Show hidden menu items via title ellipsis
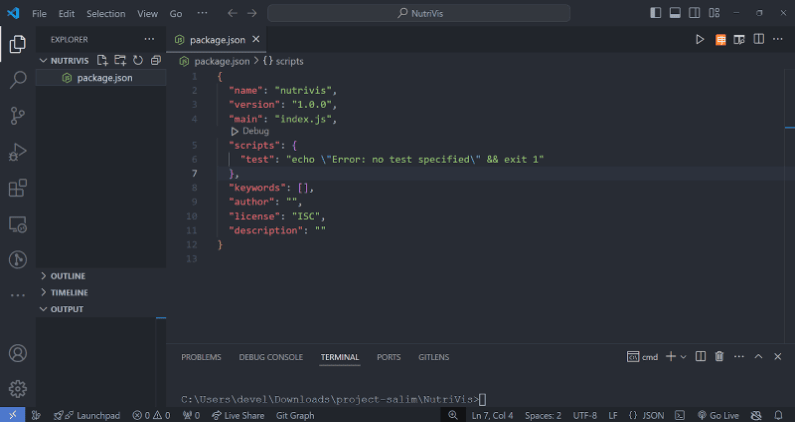Screen dimensions: 796x422 click(x=202, y=13)
